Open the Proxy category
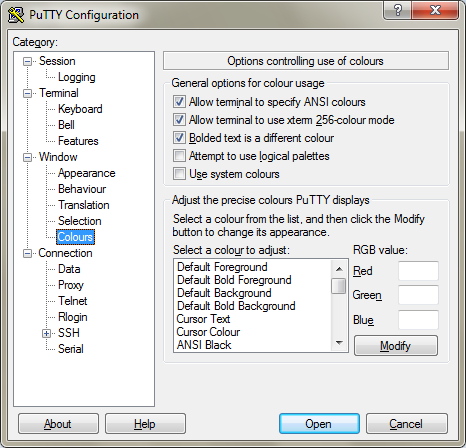 [x=71, y=285]
